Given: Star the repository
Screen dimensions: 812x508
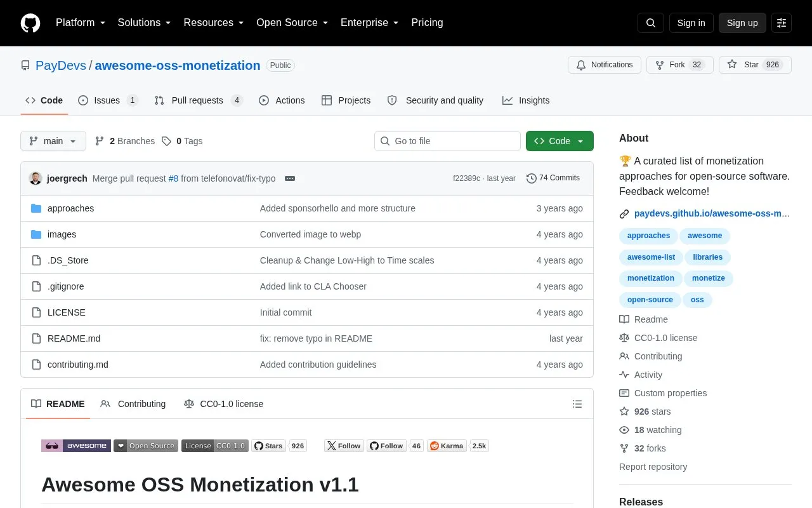Looking at the screenshot, I should [x=755, y=65].
